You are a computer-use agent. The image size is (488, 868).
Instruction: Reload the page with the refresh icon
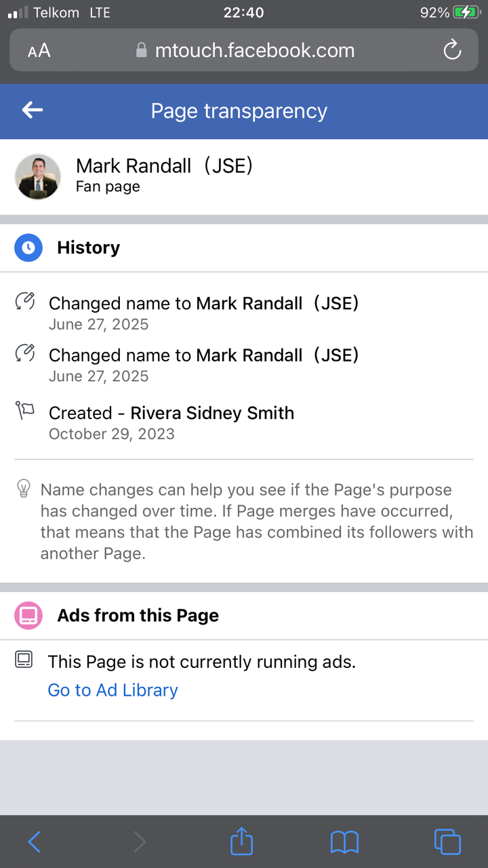pos(451,50)
